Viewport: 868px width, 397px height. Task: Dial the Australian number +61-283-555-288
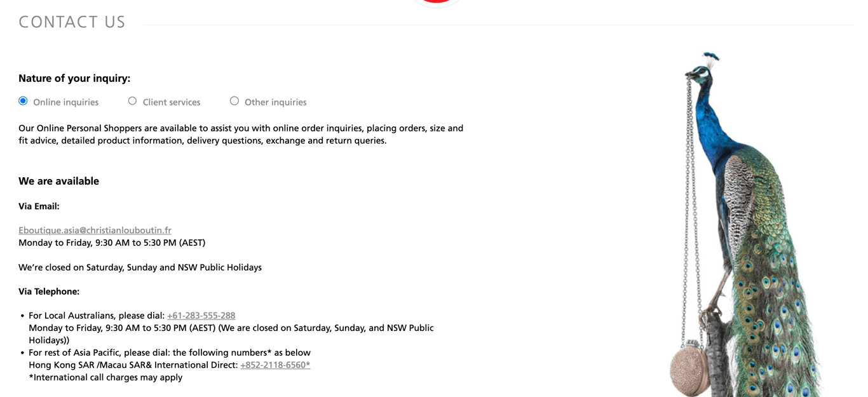pyautogui.click(x=201, y=316)
